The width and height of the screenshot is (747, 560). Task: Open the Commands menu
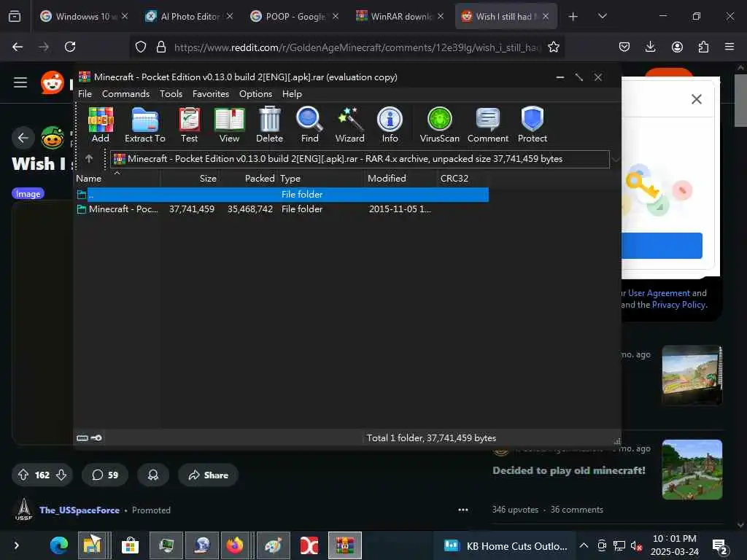pyautogui.click(x=125, y=94)
